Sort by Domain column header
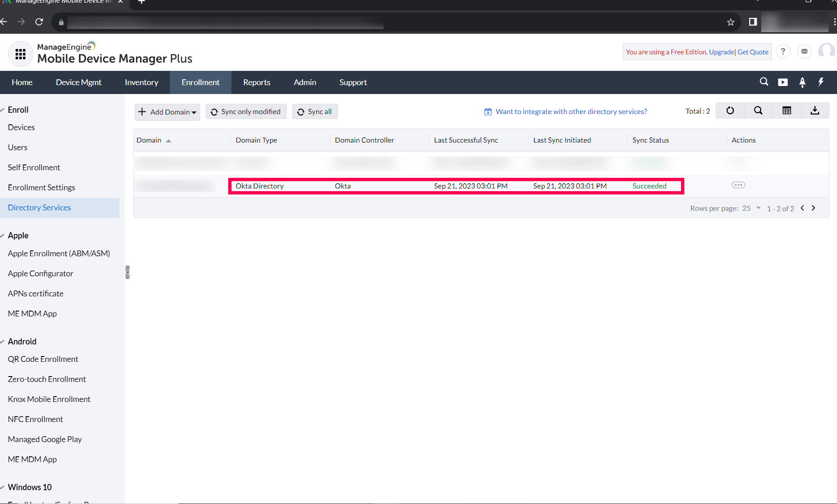 click(x=153, y=140)
